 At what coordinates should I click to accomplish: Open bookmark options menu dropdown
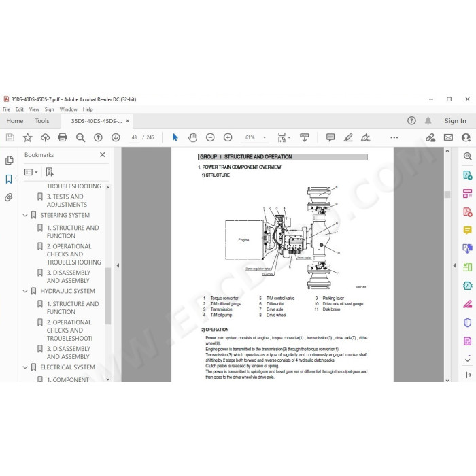point(31,172)
